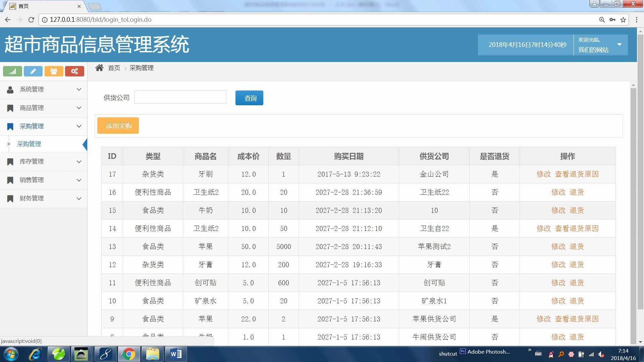Click the user icon beside 系统管理
This screenshot has width=644, height=362.
[10, 89]
